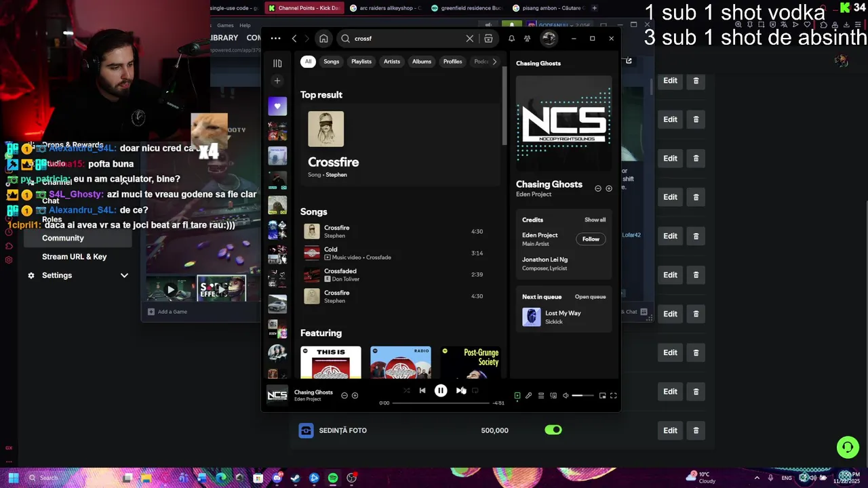
Task: Play Crossfaded by Don Toliver
Action: pyautogui.click(x=400, y=274)
